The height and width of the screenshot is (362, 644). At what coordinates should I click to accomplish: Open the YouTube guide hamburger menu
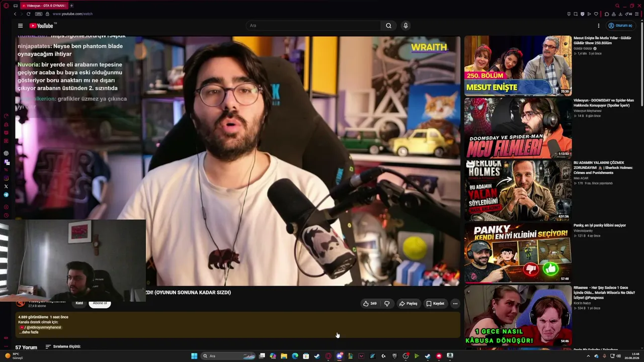20,26
